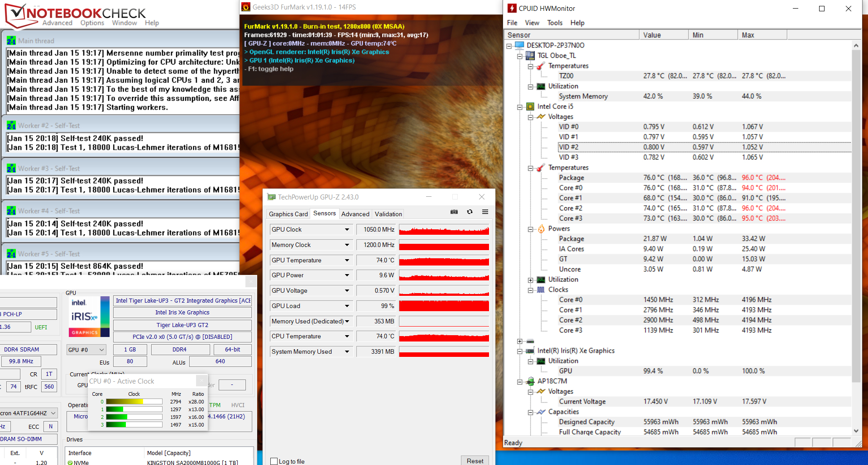Screen dimensions: 868x465
Task: Open the Memory Used (Dedicated) sensor dropdown
Action: pos(347,322)
